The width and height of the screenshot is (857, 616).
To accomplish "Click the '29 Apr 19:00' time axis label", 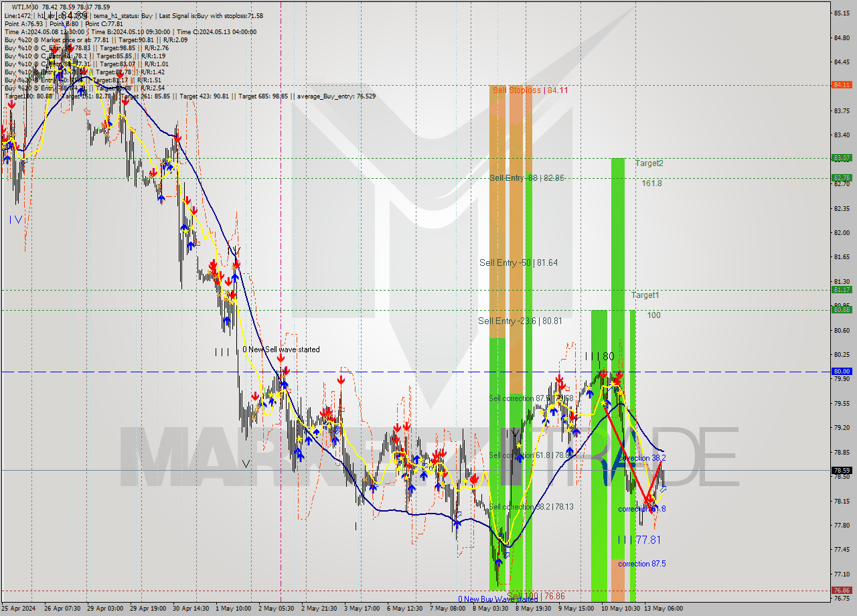I will [x=147, y=609].
